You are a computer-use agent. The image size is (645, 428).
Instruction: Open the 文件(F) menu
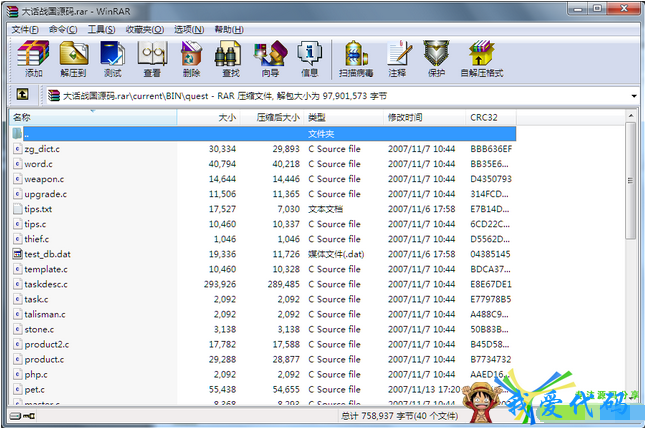[x=25, y=29]
